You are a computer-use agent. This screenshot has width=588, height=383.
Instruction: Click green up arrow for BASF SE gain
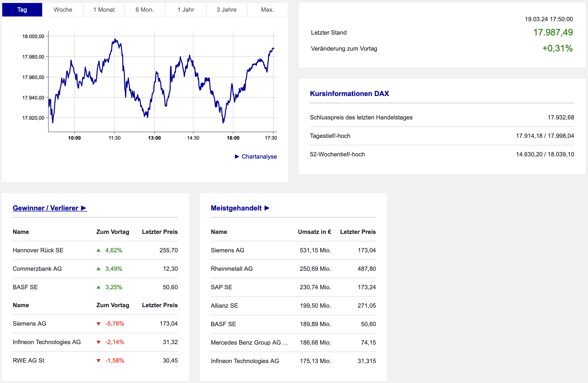(98, 287)
